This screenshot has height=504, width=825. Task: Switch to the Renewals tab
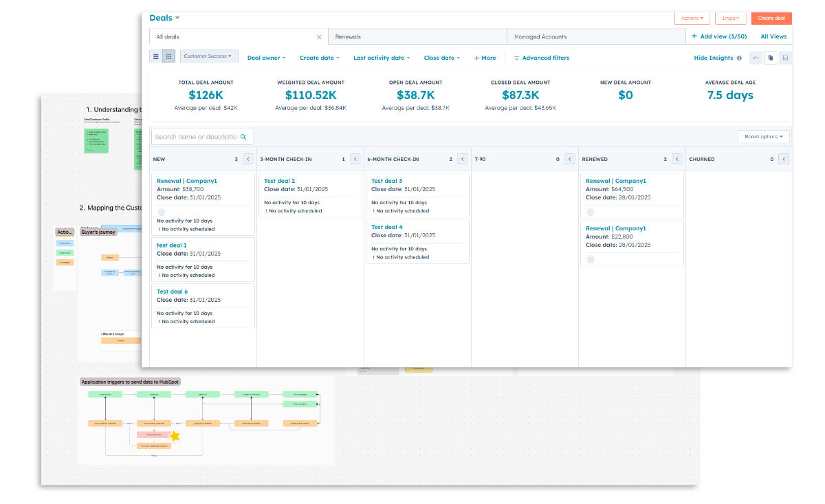[x=417, y=37]
